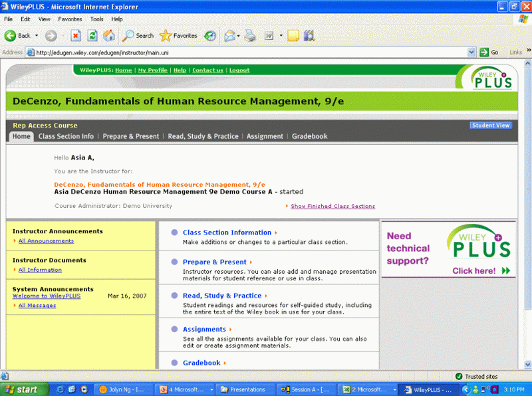Click the Contact us link

(x=207, y=70)
